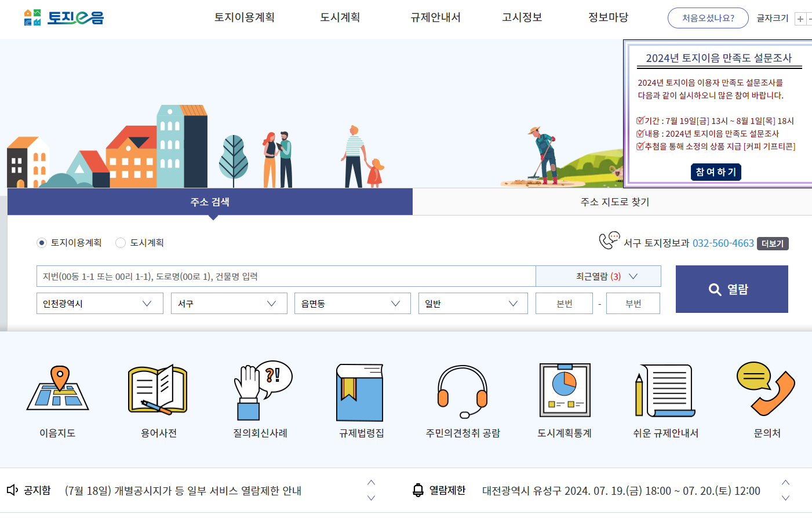The height and width of the screenshot is (518, 812).
Task: Open the 도시계획통계 chart icon
Action: point(565,390)
